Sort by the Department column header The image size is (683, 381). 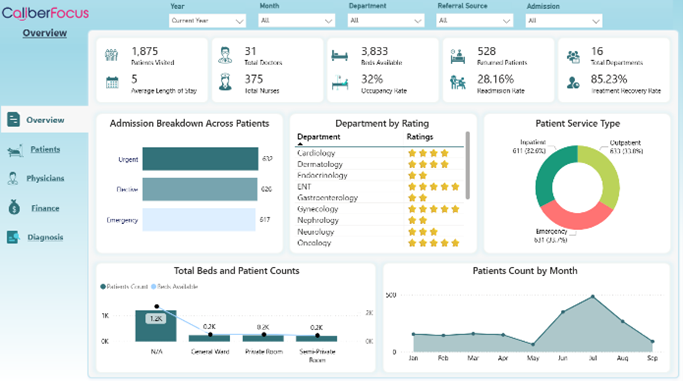click(318, 137)
